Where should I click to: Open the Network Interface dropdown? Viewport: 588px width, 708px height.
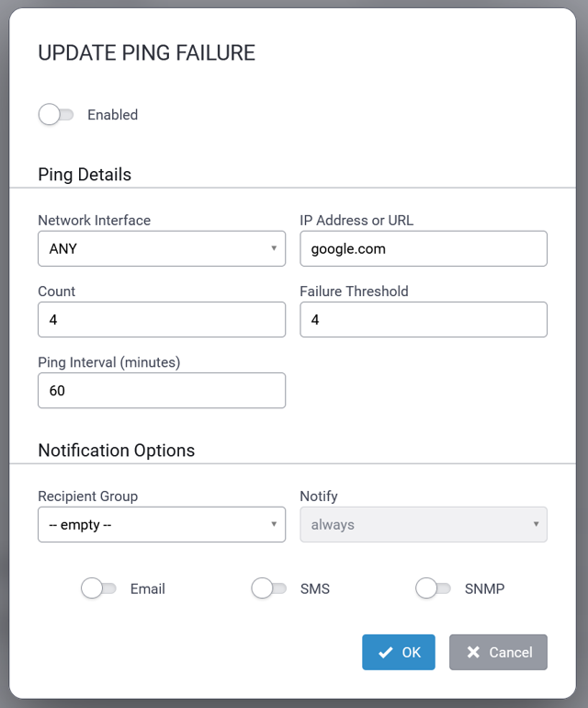pyautogui.click(x=161, y=248)
